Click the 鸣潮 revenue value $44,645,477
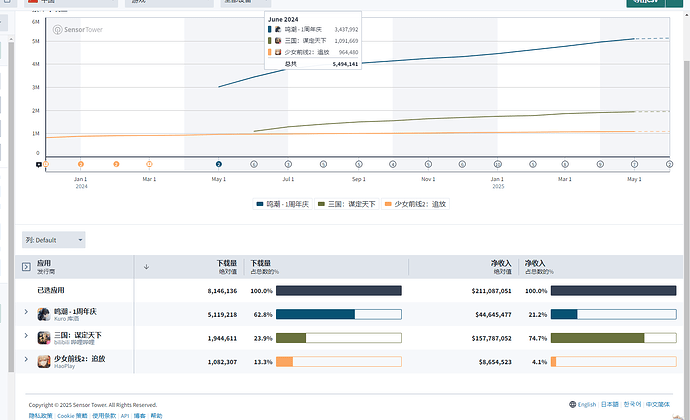This screenshot has width=690, height=420. (x=493, y=315)
